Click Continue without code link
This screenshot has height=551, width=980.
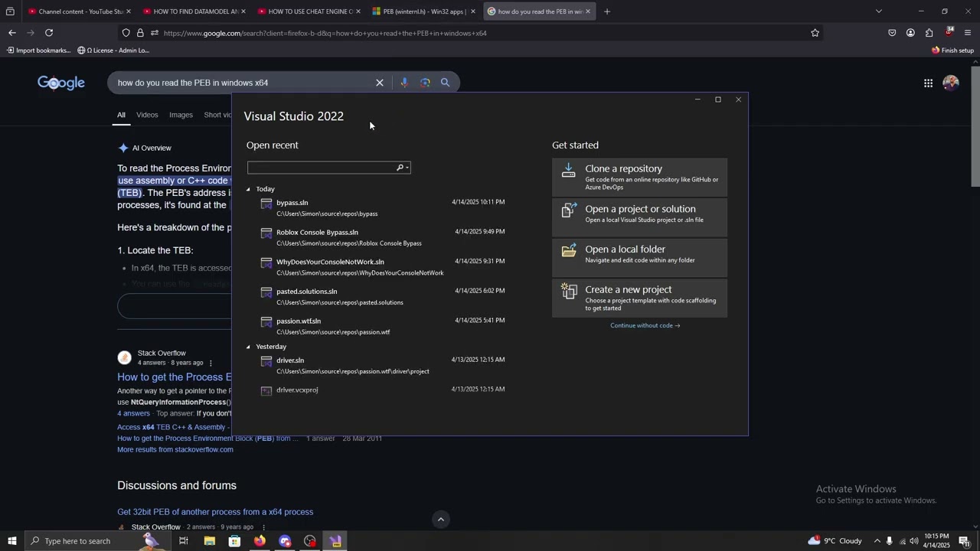coord(645,325)
